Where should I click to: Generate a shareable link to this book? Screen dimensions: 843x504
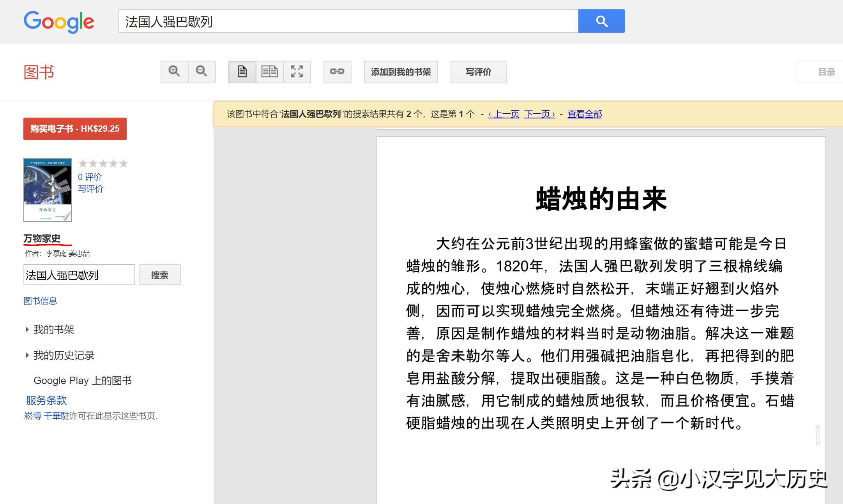(337, 72)
